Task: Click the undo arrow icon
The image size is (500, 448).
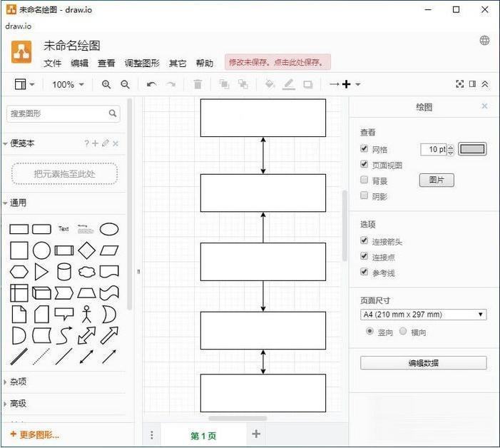Action: (151, 84)
